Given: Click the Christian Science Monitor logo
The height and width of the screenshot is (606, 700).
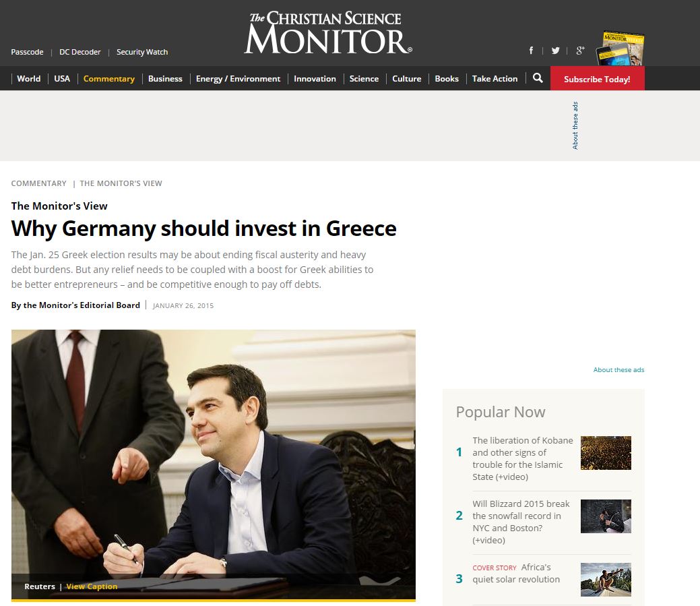Looking at the screenshot, I should (327, 33).
